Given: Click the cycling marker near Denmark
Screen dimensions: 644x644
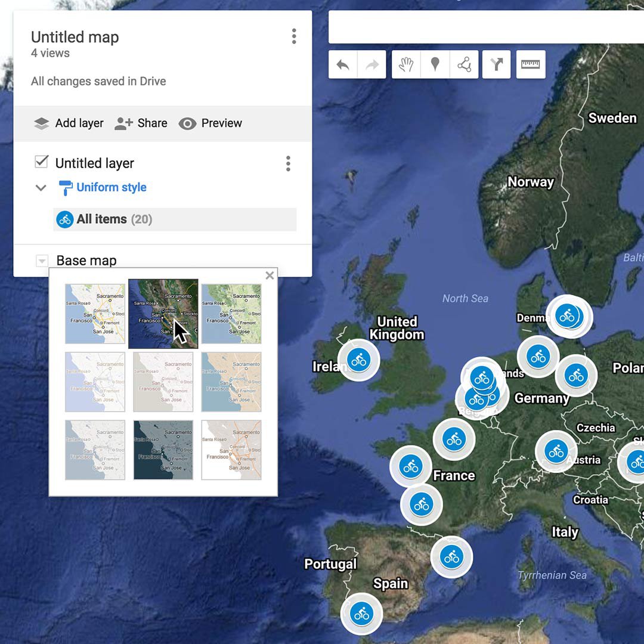Looking at the screenshot, I should tap(568, 316).
